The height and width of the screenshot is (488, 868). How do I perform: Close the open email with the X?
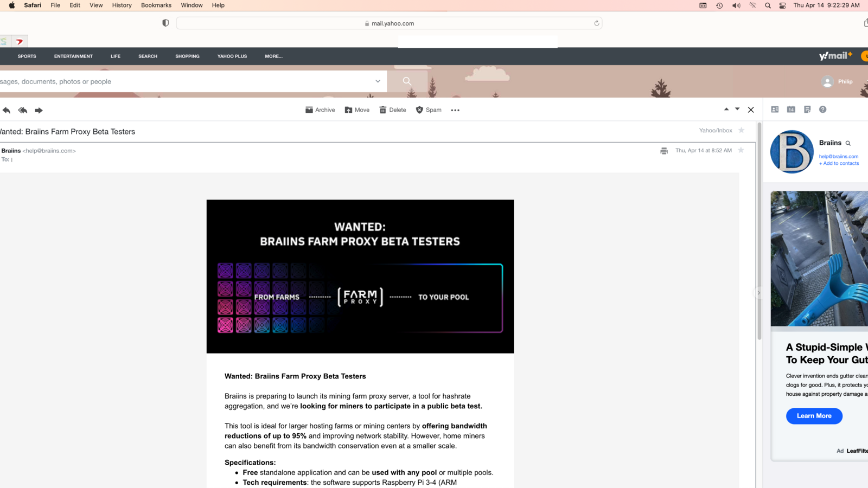[x=751, y=110]
